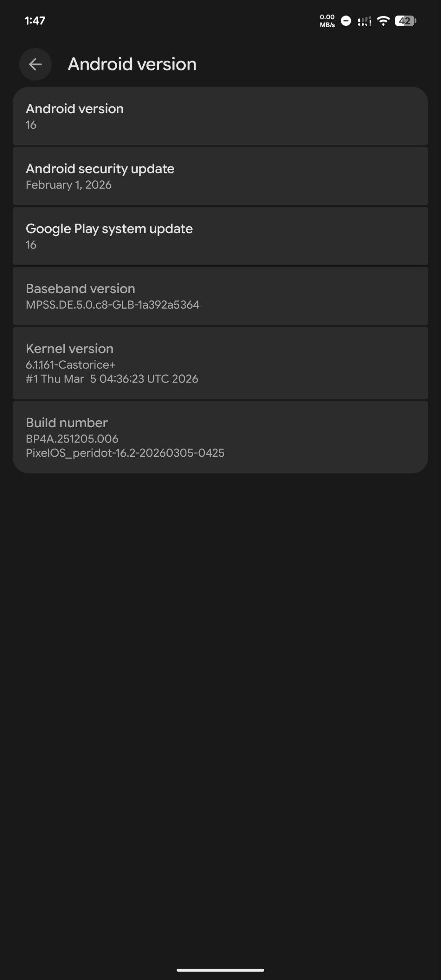The width and height of the screenshot is (441, 980).
Task: Open Google Play system update entry
Action: [x=220, y=236]
